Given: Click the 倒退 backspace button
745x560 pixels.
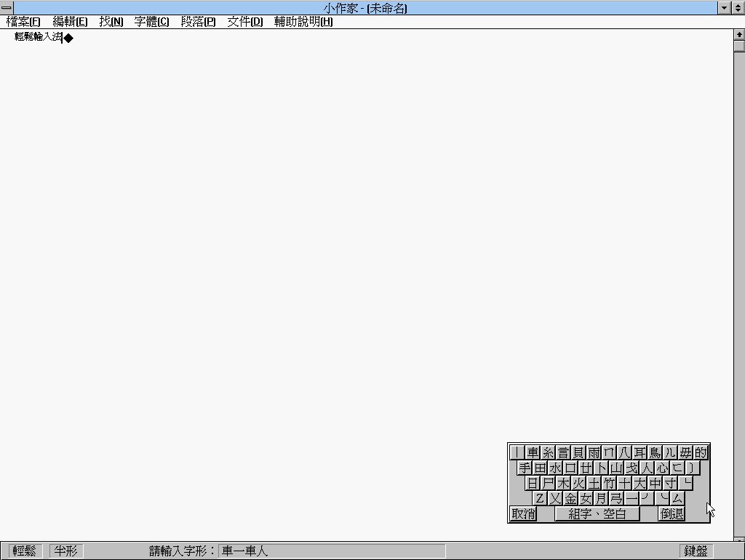Looking at the screenshot, I should click(672, 513).
